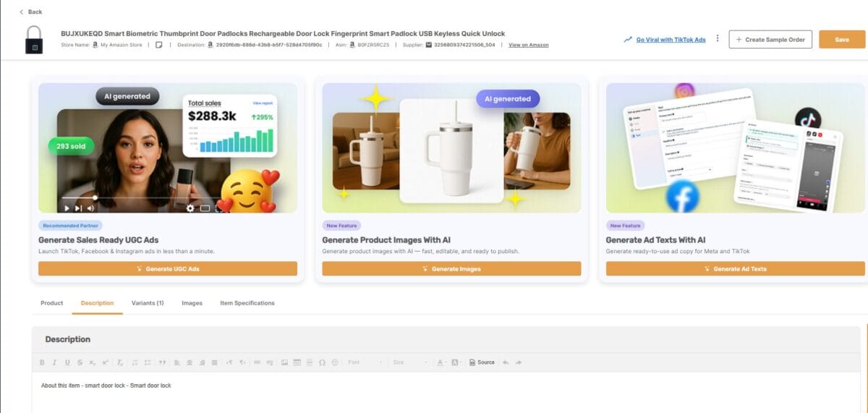Screen dimensions: 868x413
Task: Open the Item Specifications tab
Action: 247,303
